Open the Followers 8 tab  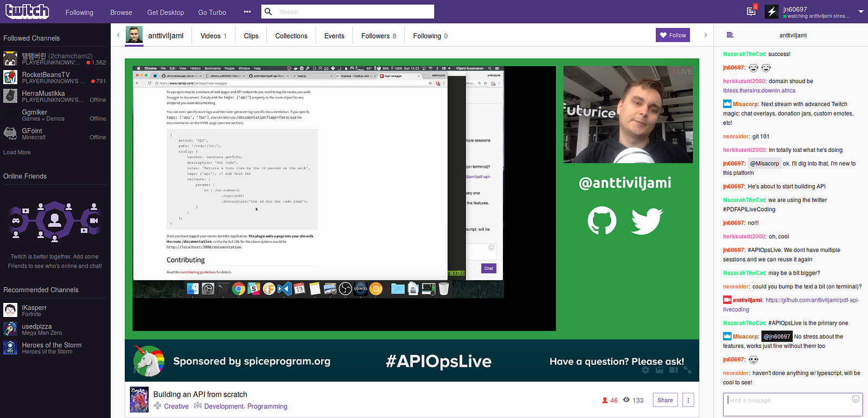pos(379,36)
